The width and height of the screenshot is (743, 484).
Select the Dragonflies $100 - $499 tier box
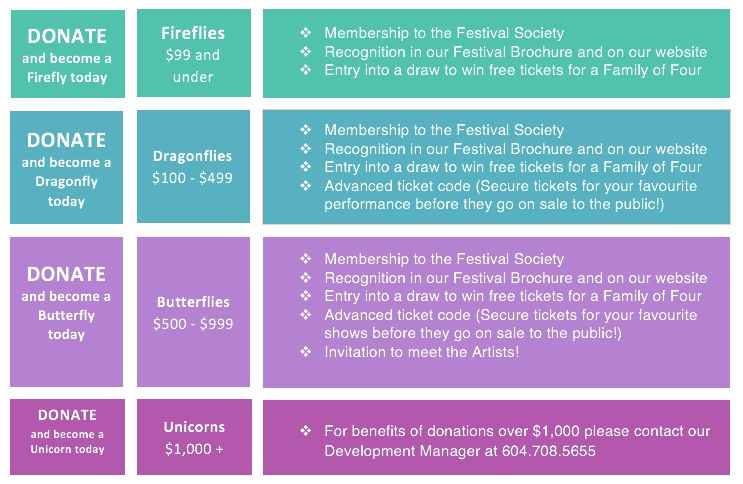(193, 166)
